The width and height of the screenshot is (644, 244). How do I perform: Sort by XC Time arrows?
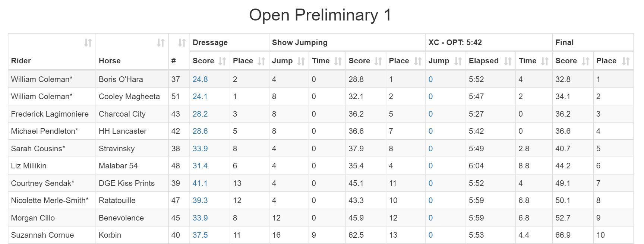tap(545, 61)
